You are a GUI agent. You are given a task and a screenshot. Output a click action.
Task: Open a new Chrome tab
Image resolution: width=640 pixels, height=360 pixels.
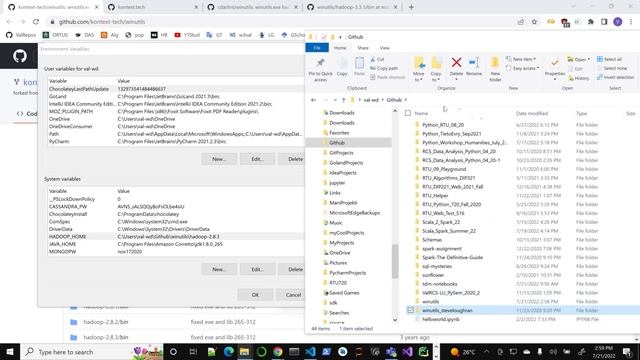point(411,7)
